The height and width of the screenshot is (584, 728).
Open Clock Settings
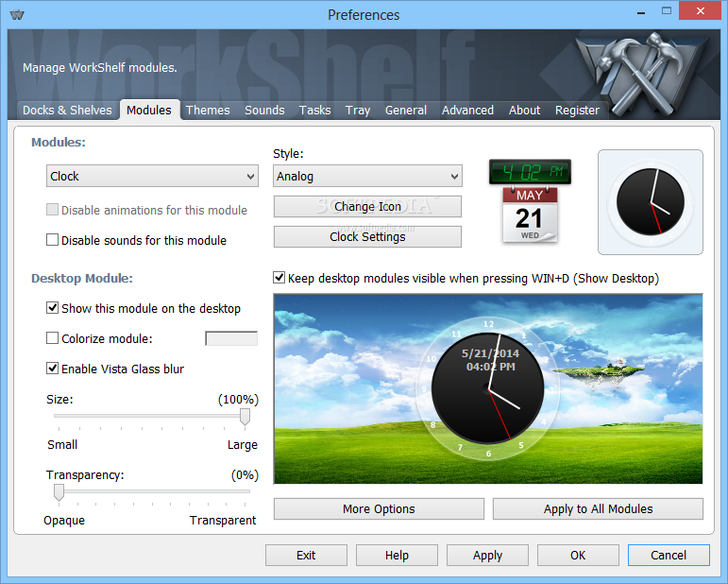pos(367,236)
